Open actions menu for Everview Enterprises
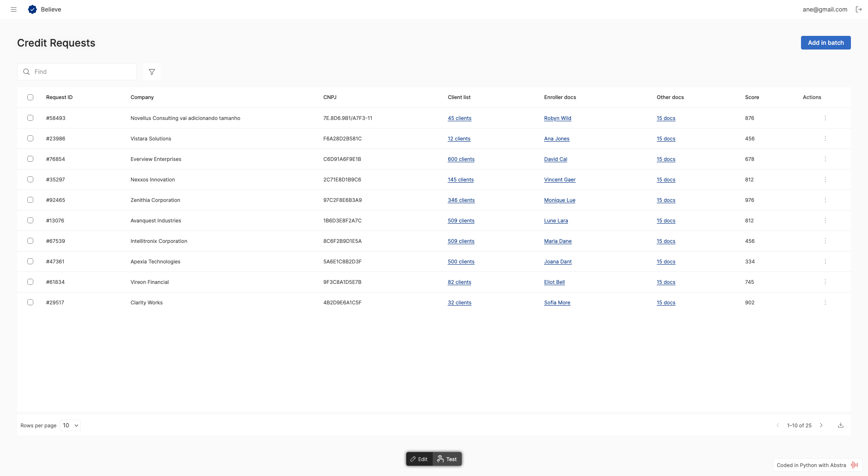The image size is (868, 476). click(x=825, y=159)
